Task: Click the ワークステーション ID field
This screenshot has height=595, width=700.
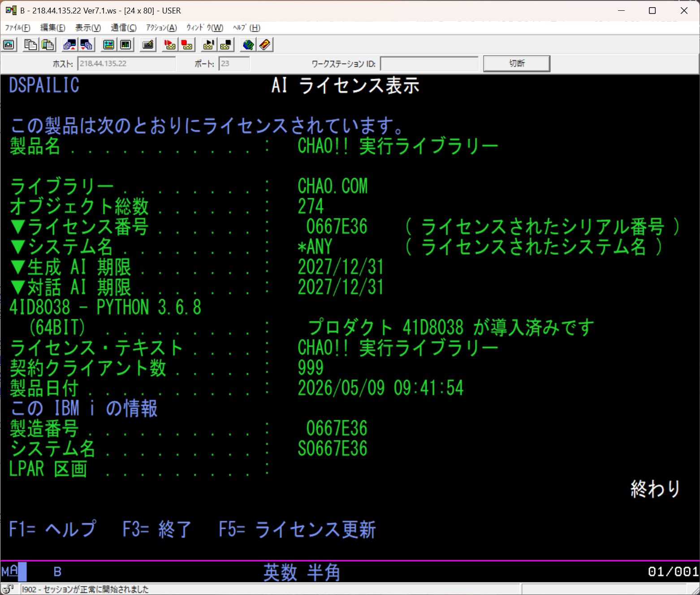Action: 429,64
